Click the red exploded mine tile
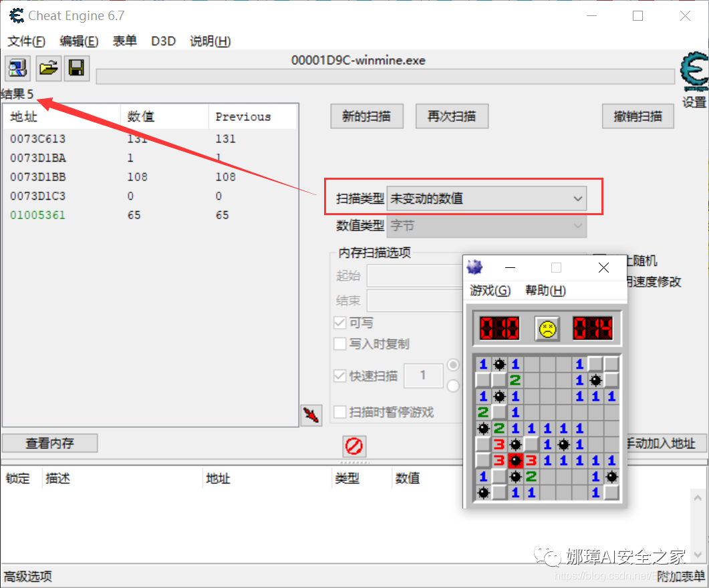 point(515,460)
